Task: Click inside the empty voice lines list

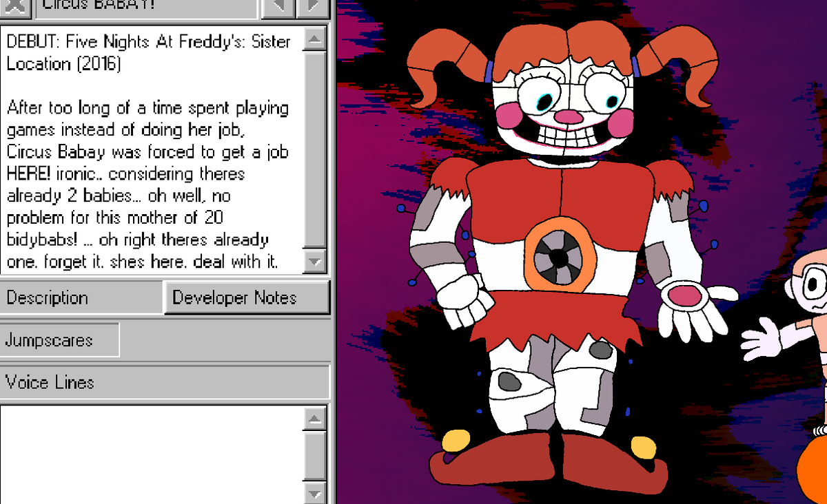Action: click(152, 454)
